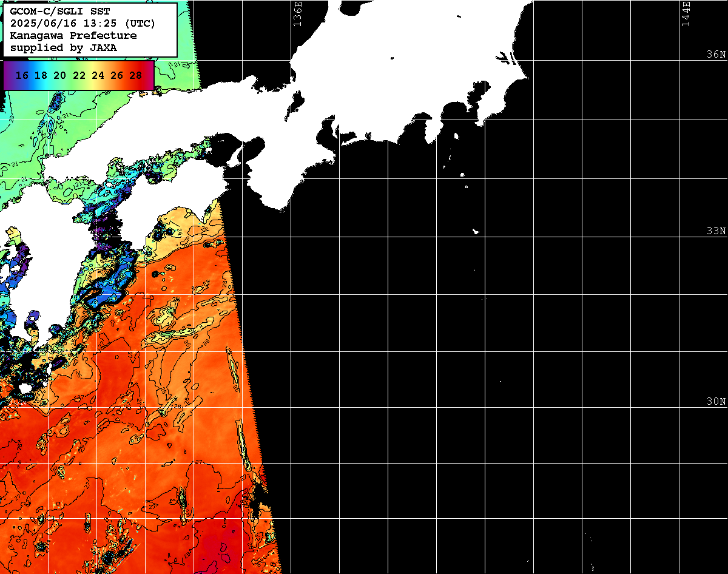Click the "30N" latitude label on the right edge
The height and width of the screenshot is (574, 728).
tap(716, 402)
